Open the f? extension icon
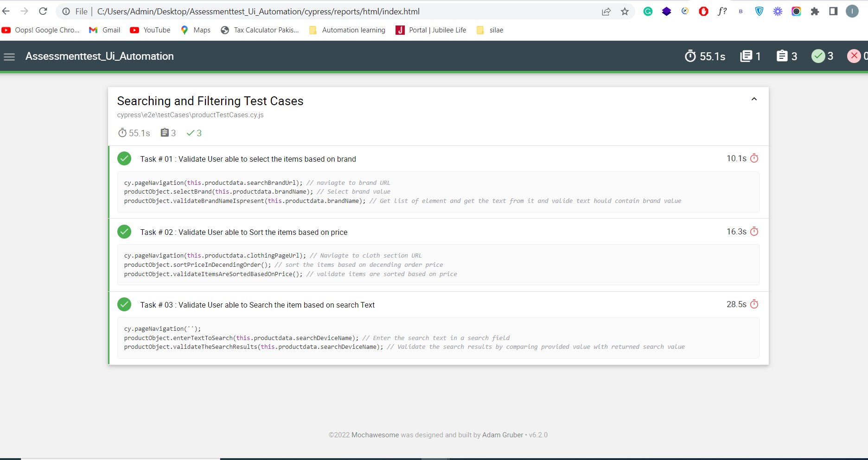The image size is (868, 460). click(722, 12)
